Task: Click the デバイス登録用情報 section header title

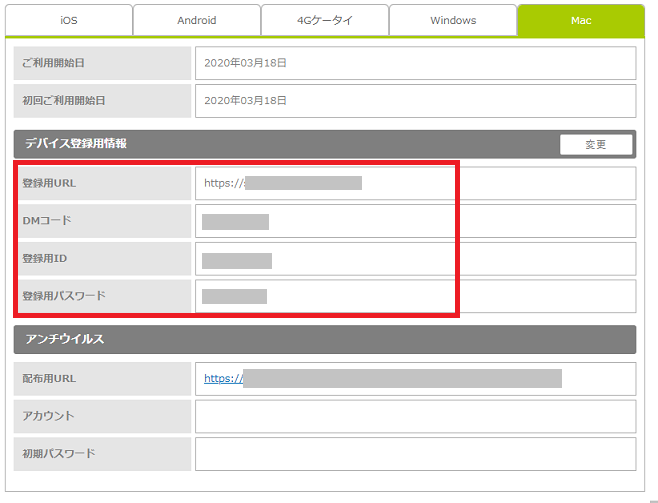Action: pyautogui.click(x=76, y=144)
